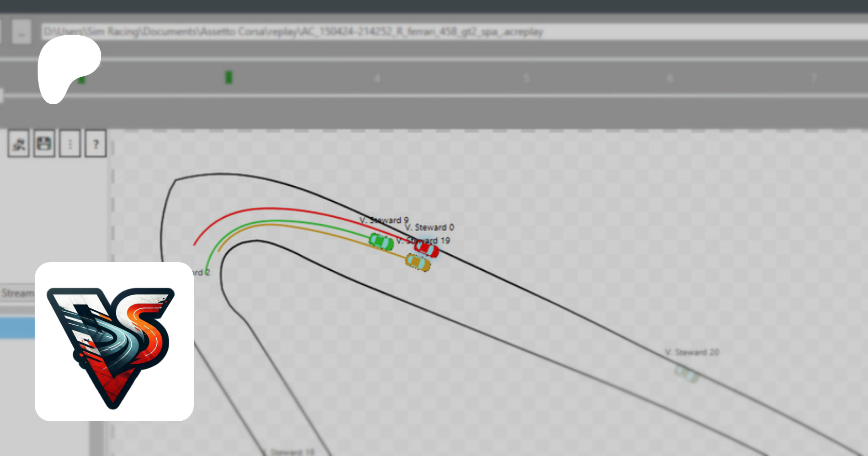Select the red car on the track
Viewport: 868px width, 456px height.
427,249
